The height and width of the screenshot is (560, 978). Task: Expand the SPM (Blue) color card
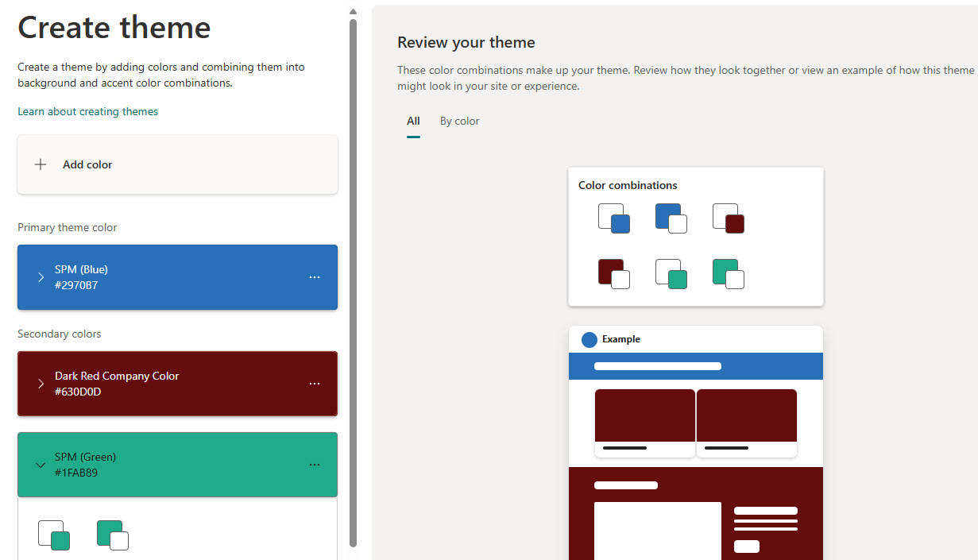(x=41, y=277)
